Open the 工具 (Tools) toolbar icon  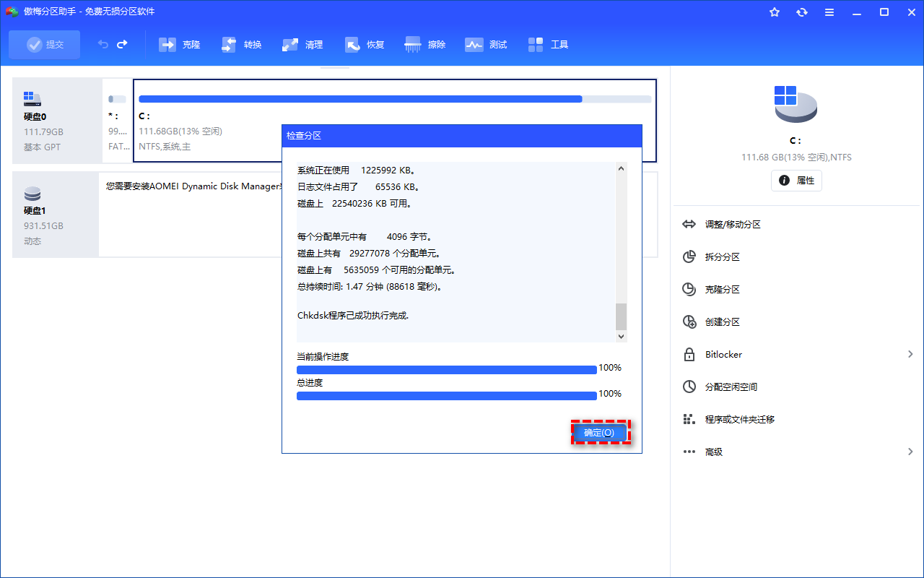548,44
